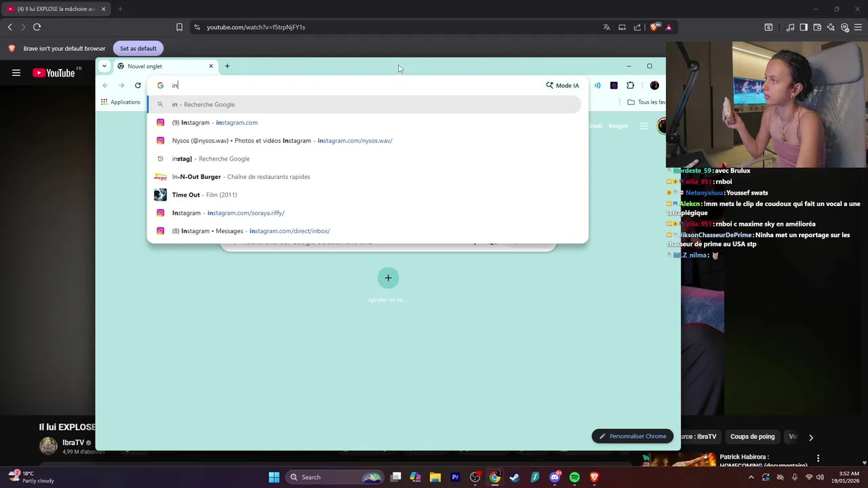Viewport: 868px width, 488px height.
Task: Open new tab in Brave tab strip
Action: pos(120,9)
